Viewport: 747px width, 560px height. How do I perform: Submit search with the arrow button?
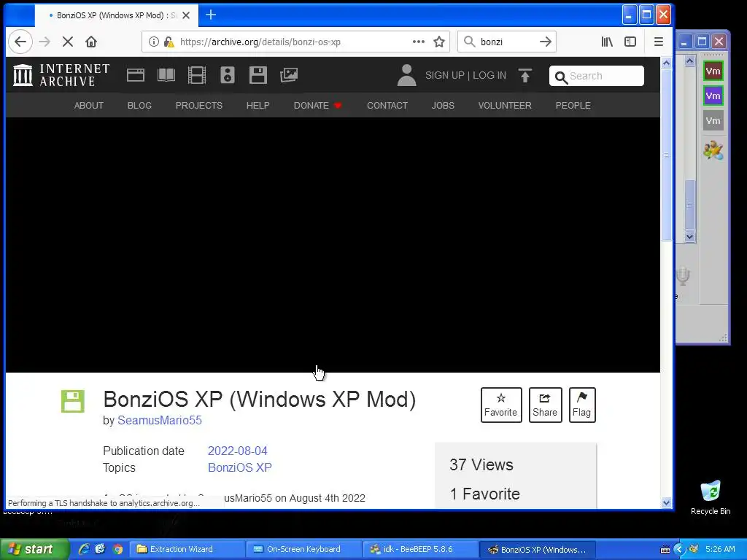pyautogui.click(x=545, y=42)
